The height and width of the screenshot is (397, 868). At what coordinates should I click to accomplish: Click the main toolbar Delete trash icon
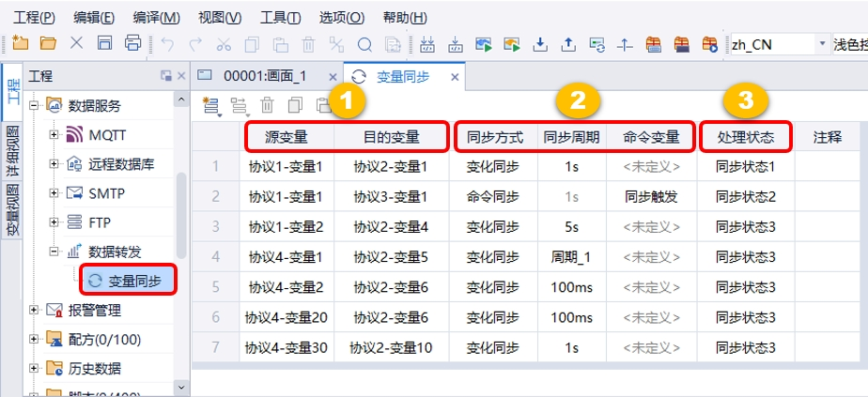click(308, 44)
